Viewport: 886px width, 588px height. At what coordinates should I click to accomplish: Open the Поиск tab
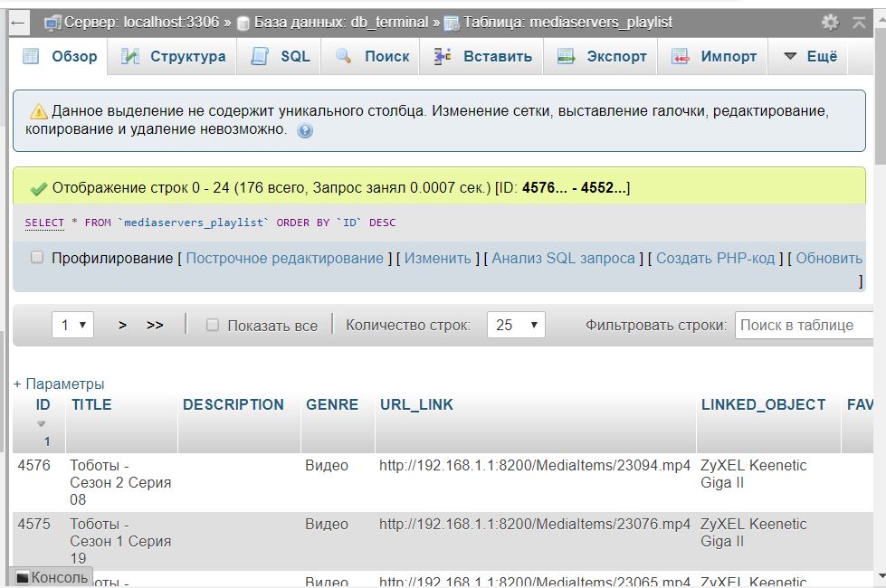(370, 56)
